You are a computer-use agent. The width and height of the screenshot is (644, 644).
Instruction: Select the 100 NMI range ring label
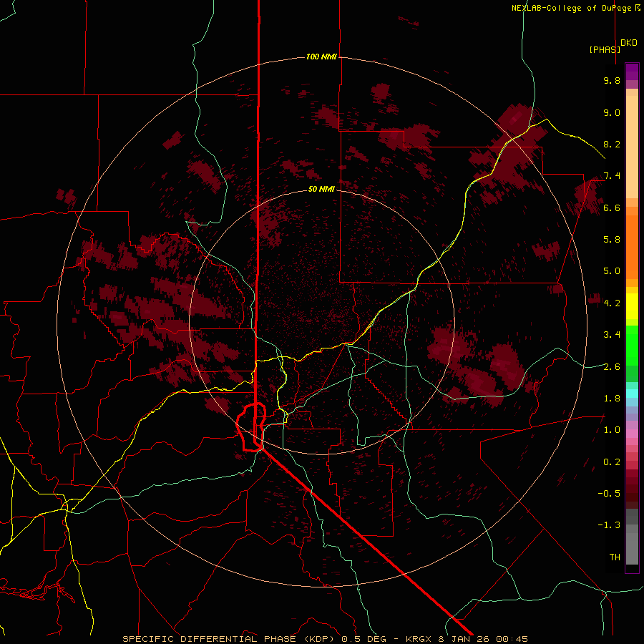click(321, 57)
